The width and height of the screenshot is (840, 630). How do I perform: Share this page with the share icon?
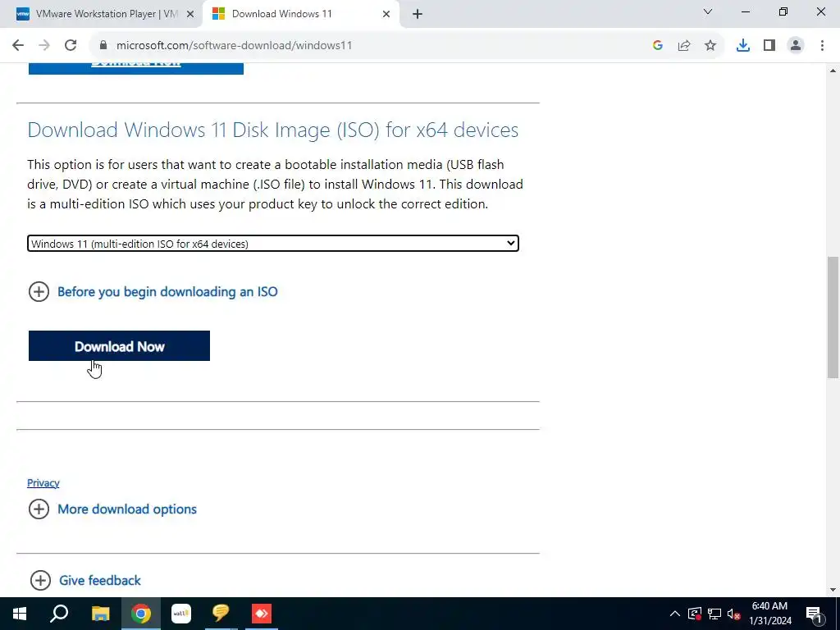coord(684,46)
